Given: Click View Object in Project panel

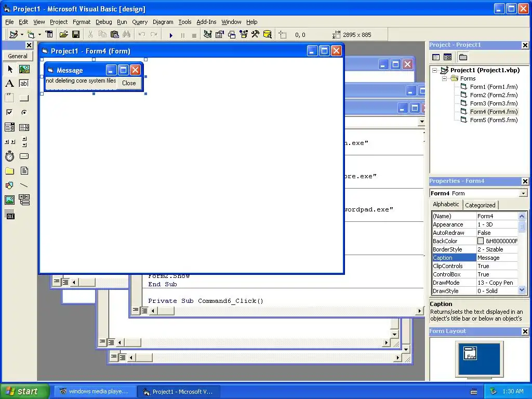Looking at the screenshot, I should [447, 57].
